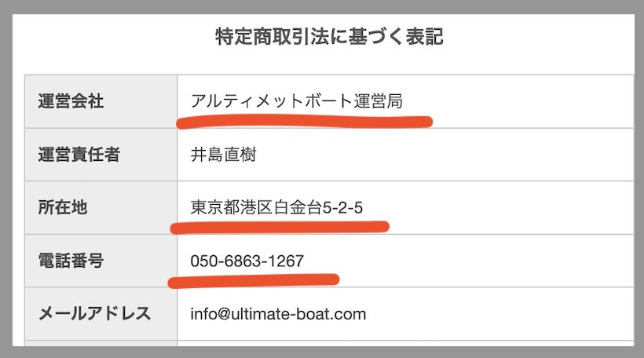Click the 運営責任者 label cell

tap(79, 155)
